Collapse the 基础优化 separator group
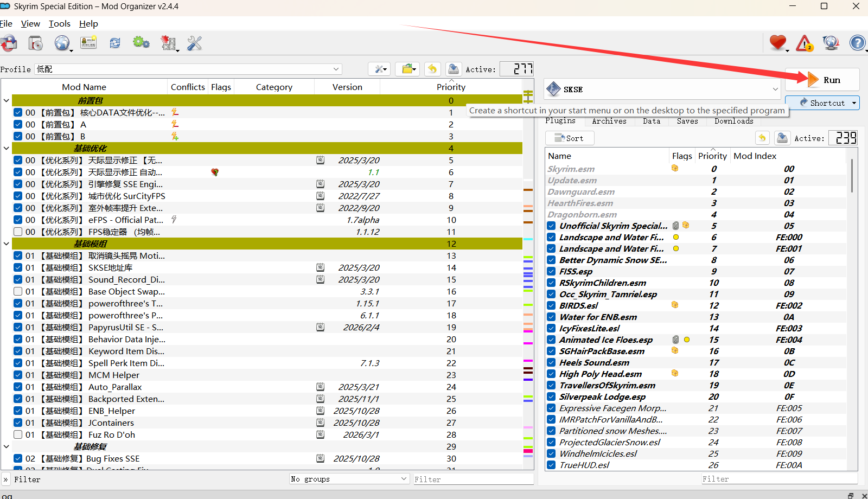The height and width of the screenshot is (499, 868). (7, 149)
